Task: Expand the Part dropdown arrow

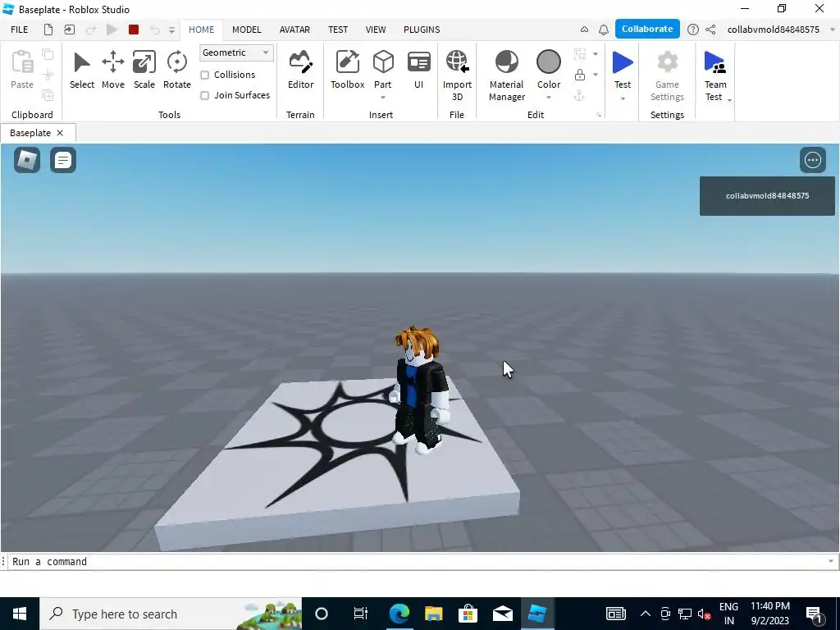Action: coord(383,98)
